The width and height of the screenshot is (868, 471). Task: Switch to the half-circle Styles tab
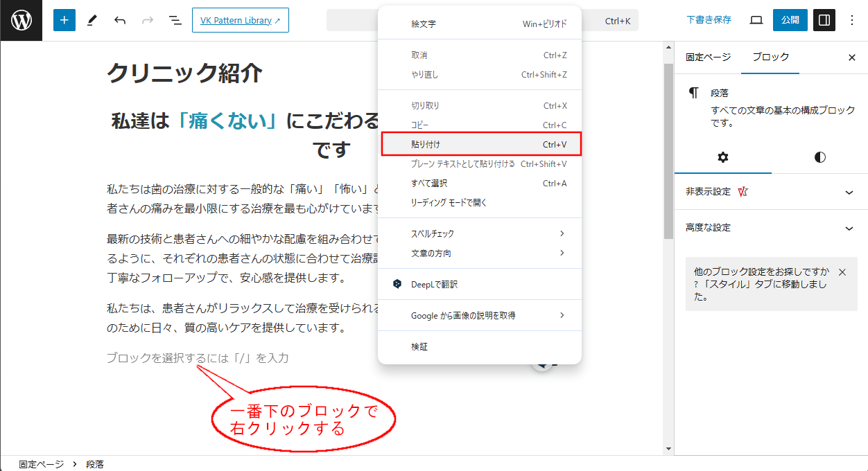[x=819, y=157]
